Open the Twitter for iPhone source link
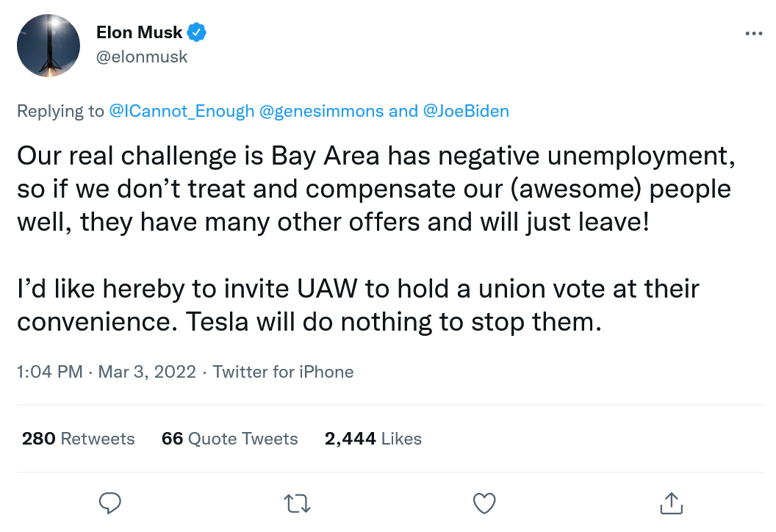 coord(283,372)
